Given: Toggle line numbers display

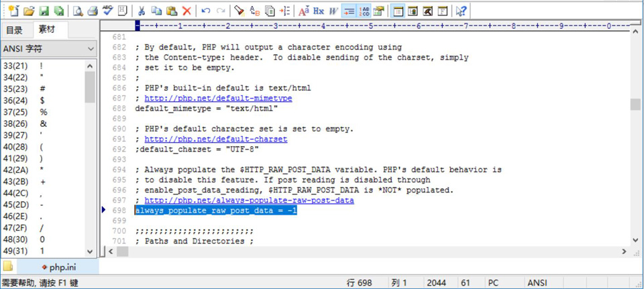Looking at the screenshot, I should [x=364, y=11].
